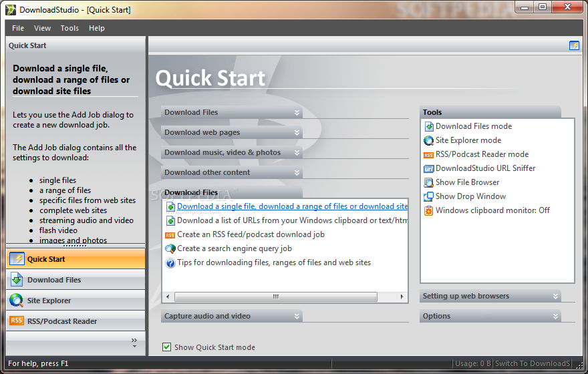Click Create a search engine query job
This screenshot has height=374, width=588.
click(235, 248)
